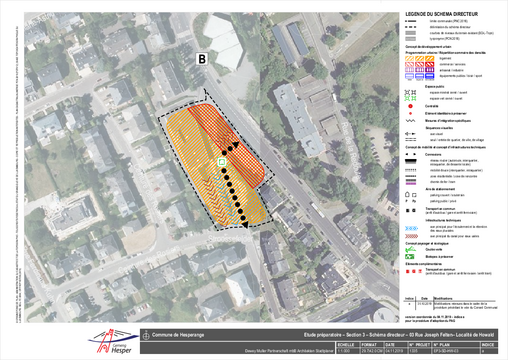Screen dimensions: 508x360
Task: Click the red Centralité circle in legend
Action: coord(410,106)
